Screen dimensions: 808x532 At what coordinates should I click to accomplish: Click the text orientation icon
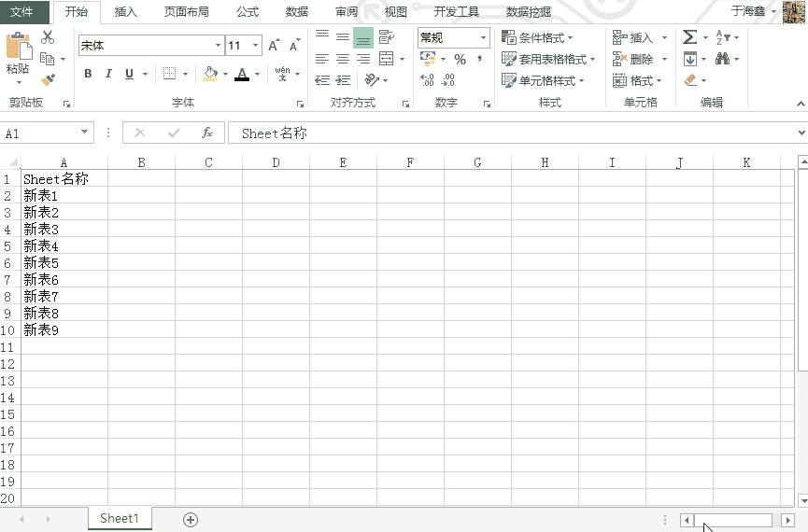pyautogui.click(x=372, y=80)
